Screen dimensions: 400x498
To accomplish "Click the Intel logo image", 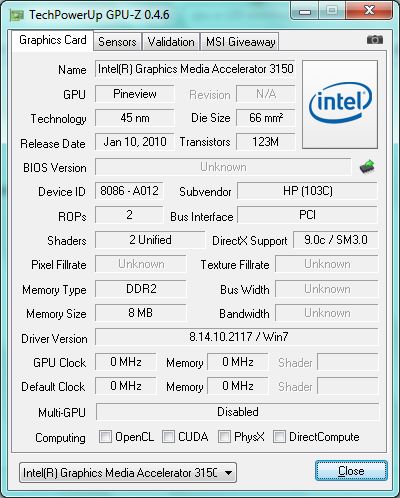I will (340, 104).
